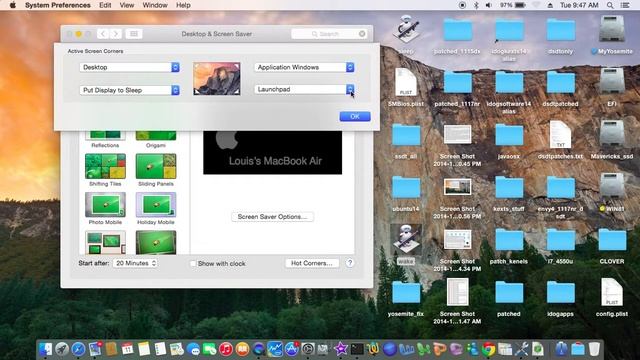Viewport: 640px width, 360px height.
Task: Click the Bluetooth icon in menu bar
Action: [476, 5]
